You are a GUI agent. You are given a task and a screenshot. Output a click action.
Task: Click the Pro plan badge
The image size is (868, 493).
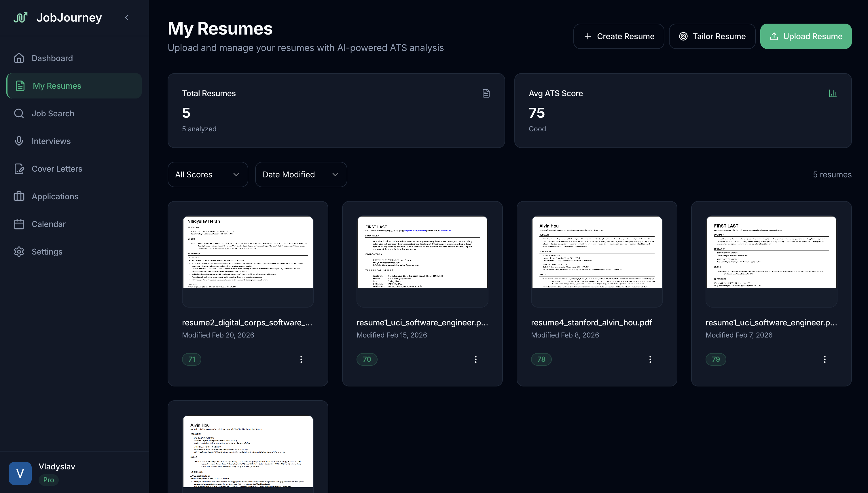pyautogui.click(x=48, y=480)
